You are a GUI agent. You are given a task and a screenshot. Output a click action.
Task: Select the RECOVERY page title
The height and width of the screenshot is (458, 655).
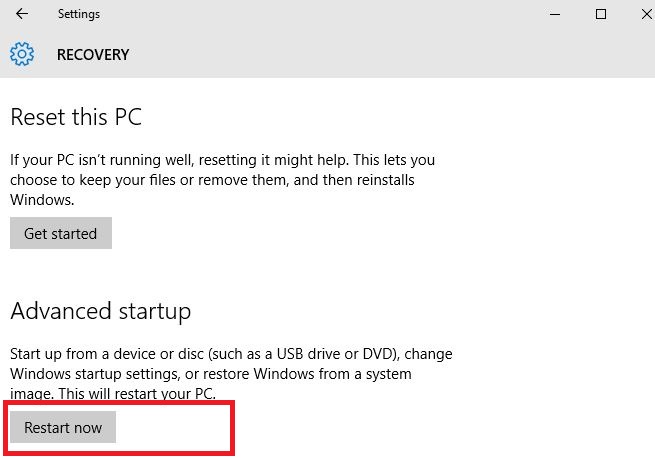[x=93, y=55]
